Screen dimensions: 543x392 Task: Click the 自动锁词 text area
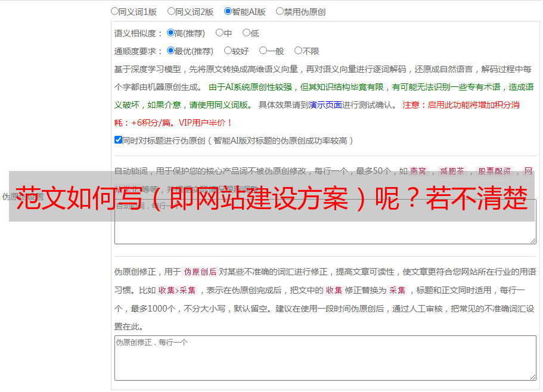coord(325,222)
